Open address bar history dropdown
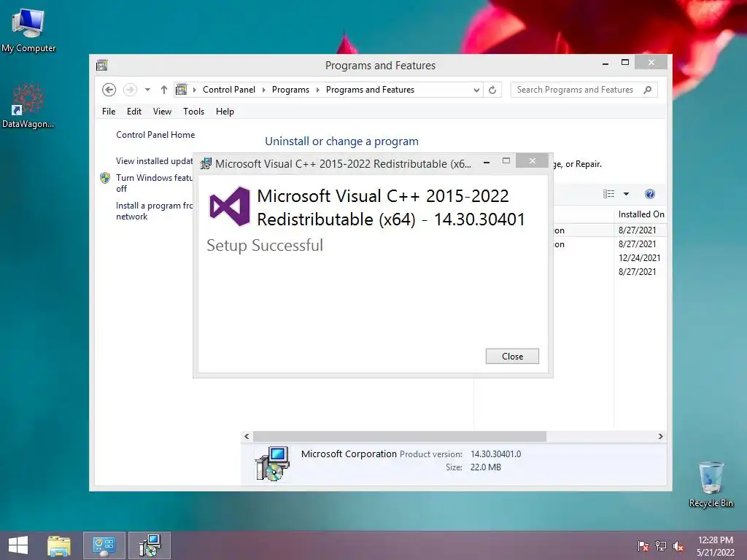 476,90
